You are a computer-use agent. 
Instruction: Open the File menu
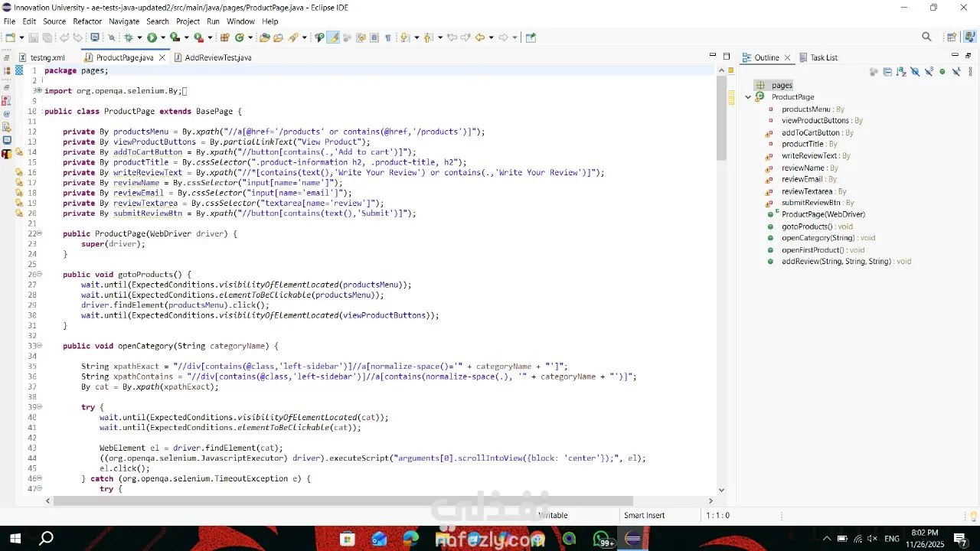coord(9,21)
